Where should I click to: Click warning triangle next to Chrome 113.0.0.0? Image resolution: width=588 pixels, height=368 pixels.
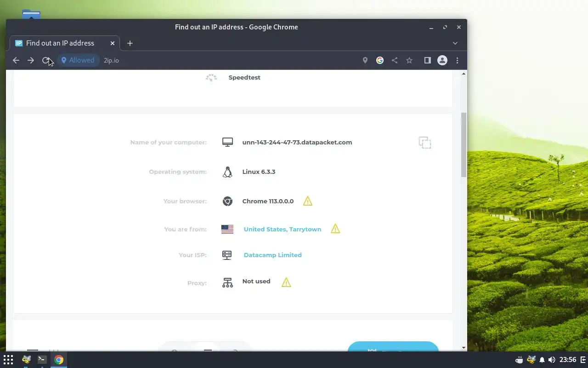pyautogui.click(x=308, y=201)
